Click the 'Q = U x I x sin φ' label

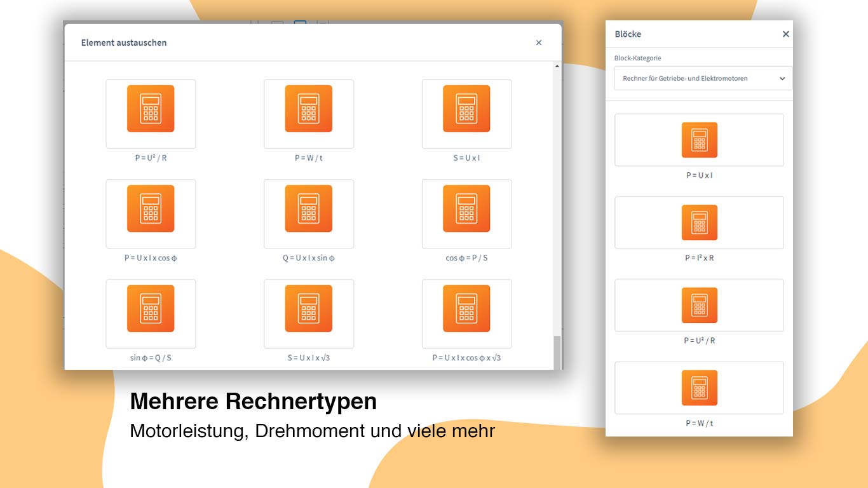[x=309, y=258]
